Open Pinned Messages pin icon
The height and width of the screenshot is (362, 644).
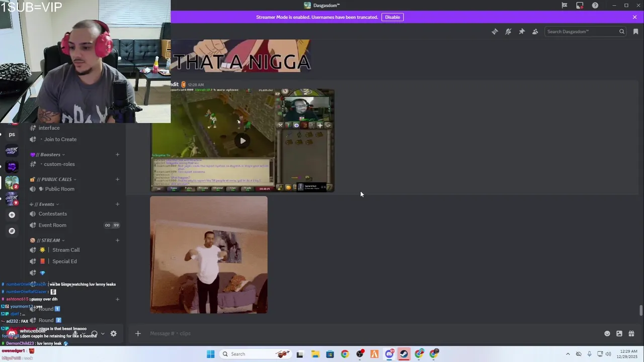522,31
